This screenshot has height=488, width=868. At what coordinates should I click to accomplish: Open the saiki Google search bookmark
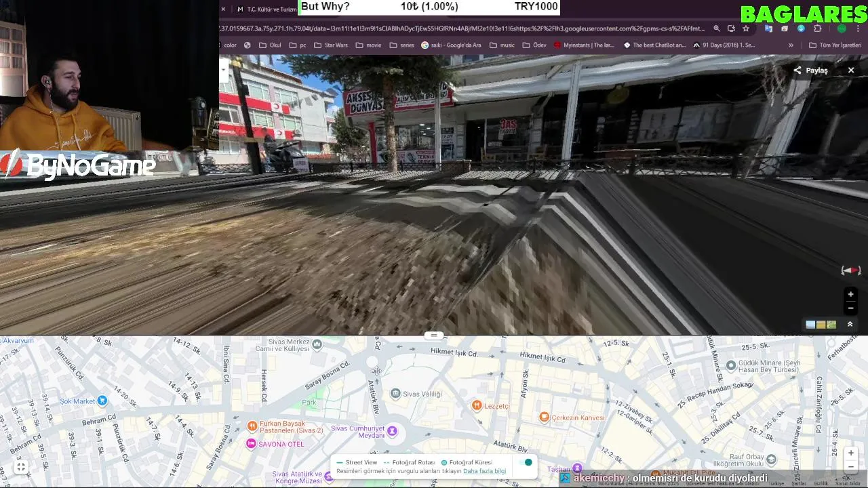451,45
